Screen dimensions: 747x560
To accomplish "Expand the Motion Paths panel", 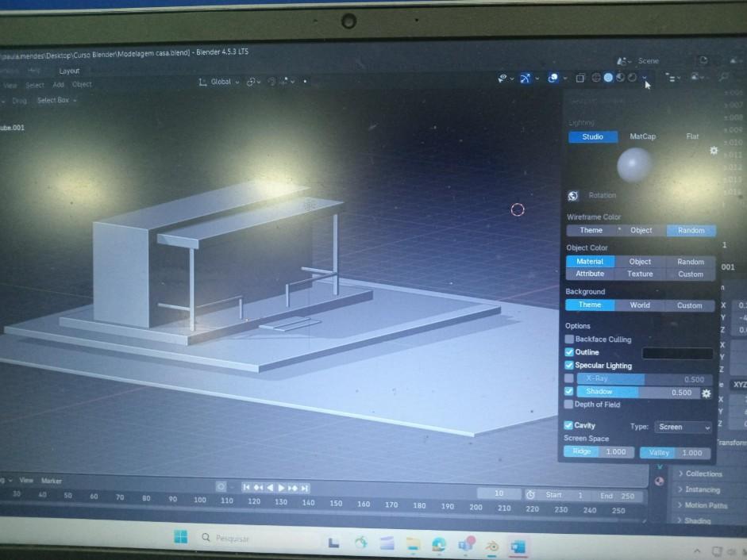I will 703,505.
